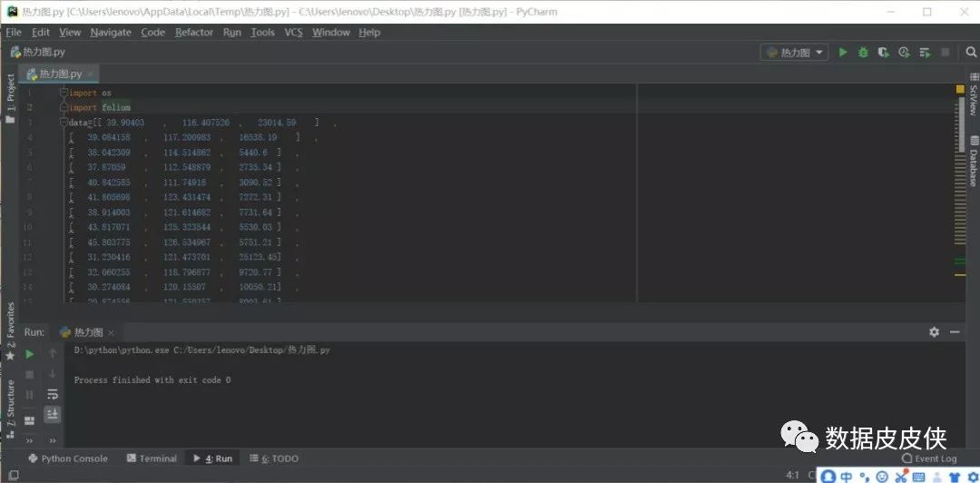This screenshot has width=980, height=483.
Task: Rerun the script in the Run panel
Action: point(30,354)
